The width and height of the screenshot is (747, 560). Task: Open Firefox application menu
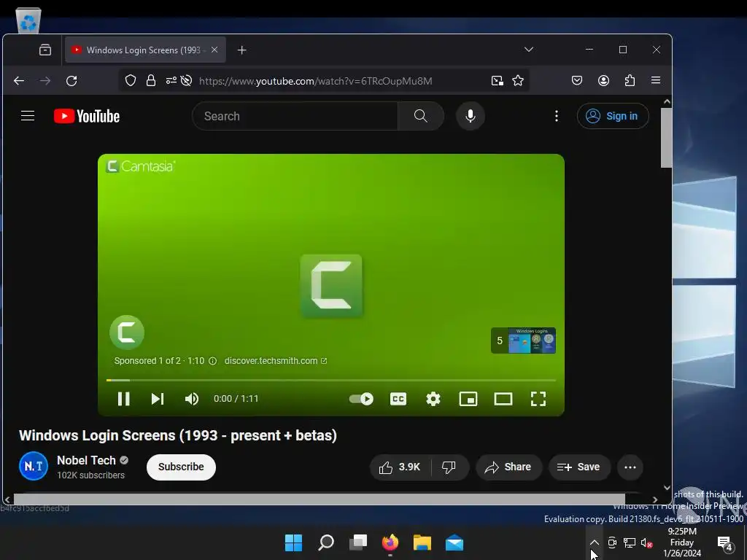click(656, 80)
